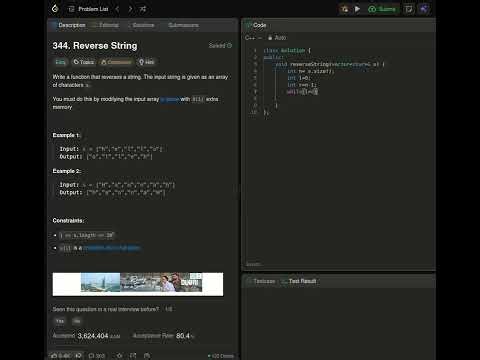480x360 pixels.
Task: Click the Example 2 heading
Action: pyautogui.click(x=67, y=171)
